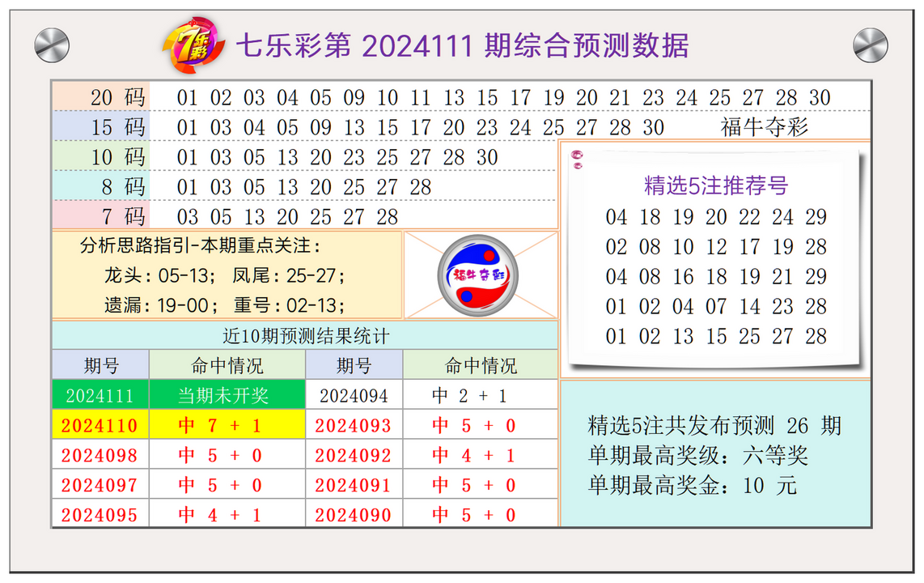Click recommended line 04 08 16 18 19 21 29
The width and height of the screenshot is (924, 583).
pyautogui.click(x=716, y=276)
